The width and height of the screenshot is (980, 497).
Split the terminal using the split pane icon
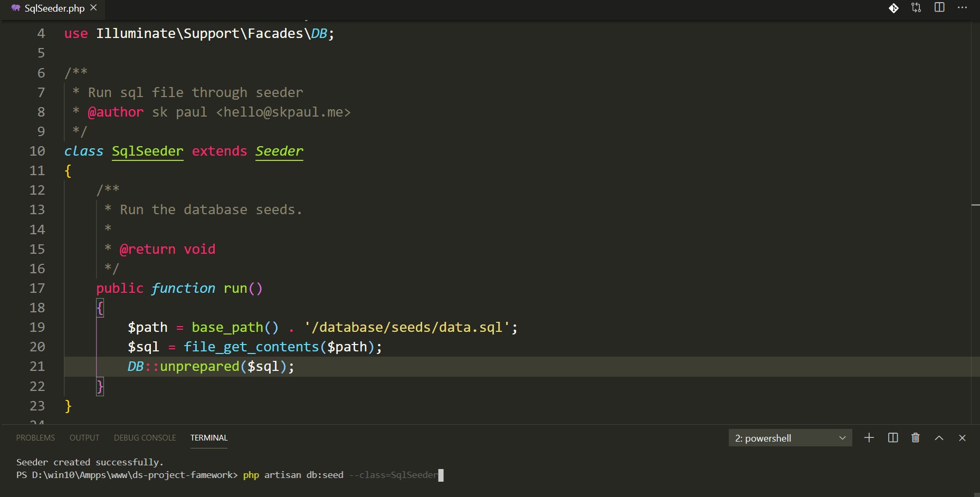point(892,437)
